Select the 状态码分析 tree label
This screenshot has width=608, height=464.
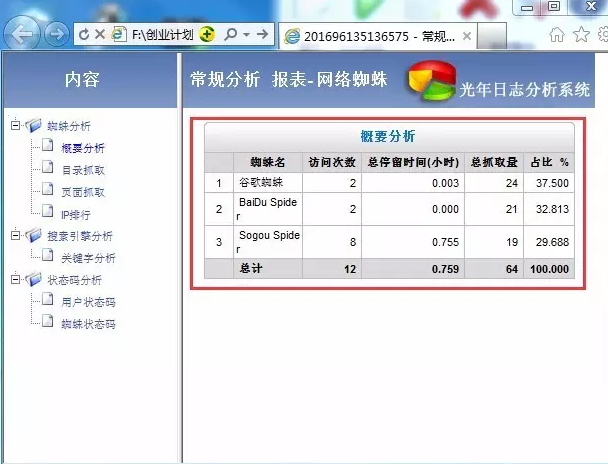tap(74, 280)
